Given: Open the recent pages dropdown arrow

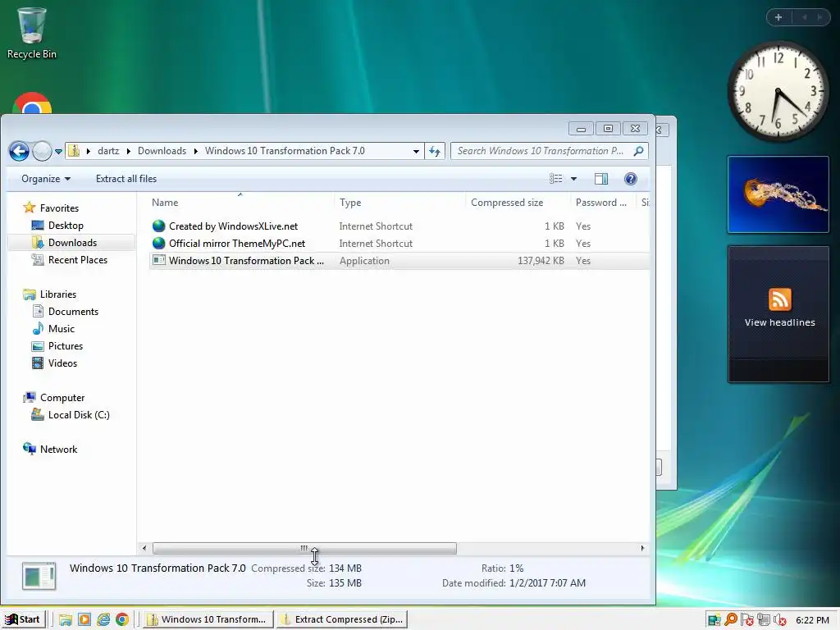Looking at the screenshot, I should 58,152.
